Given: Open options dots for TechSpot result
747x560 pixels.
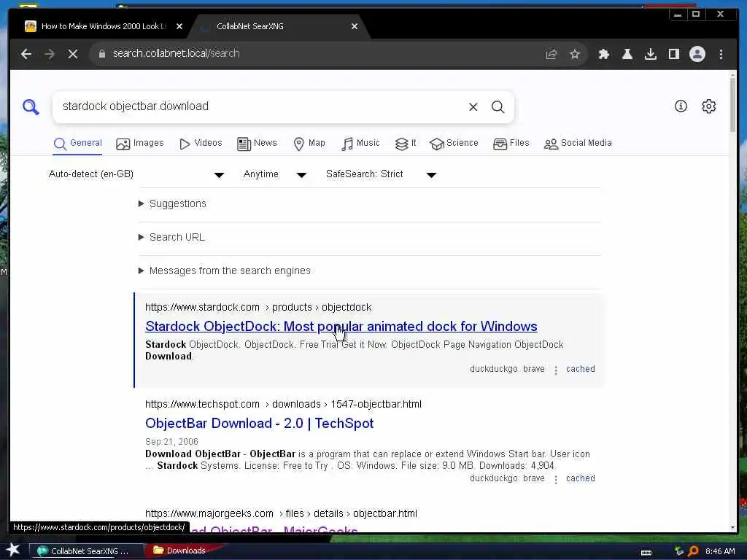Looking at the screenshot, I should [555, 480].
